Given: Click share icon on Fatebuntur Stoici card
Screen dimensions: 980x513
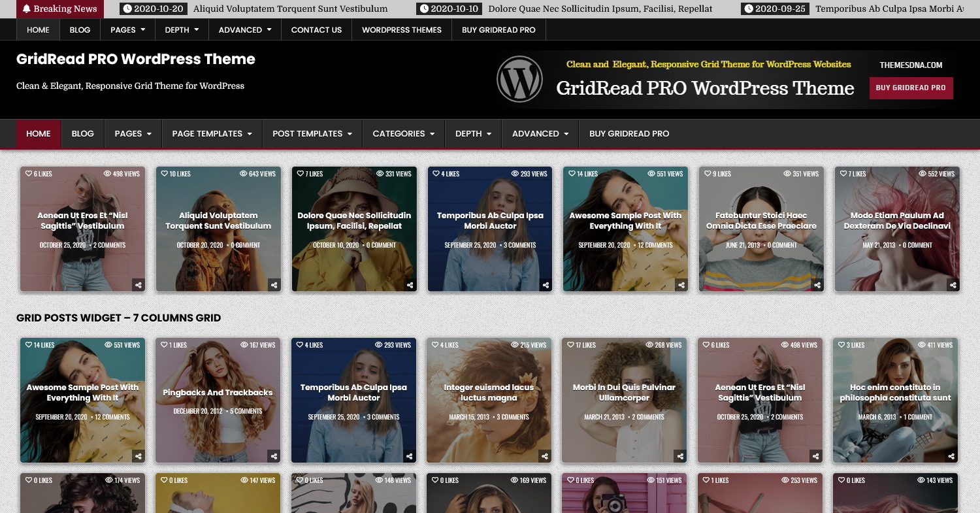Looking at the screenshot, I should (817, 285).
